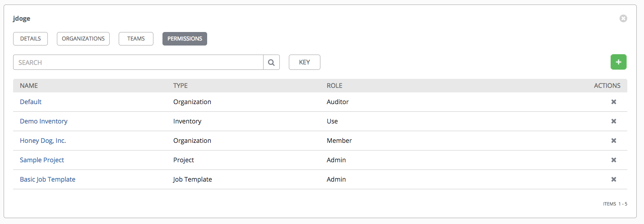The height and width of the screenshot is (224, 644).
Task: Focus the Search input field
Action: 138,63
